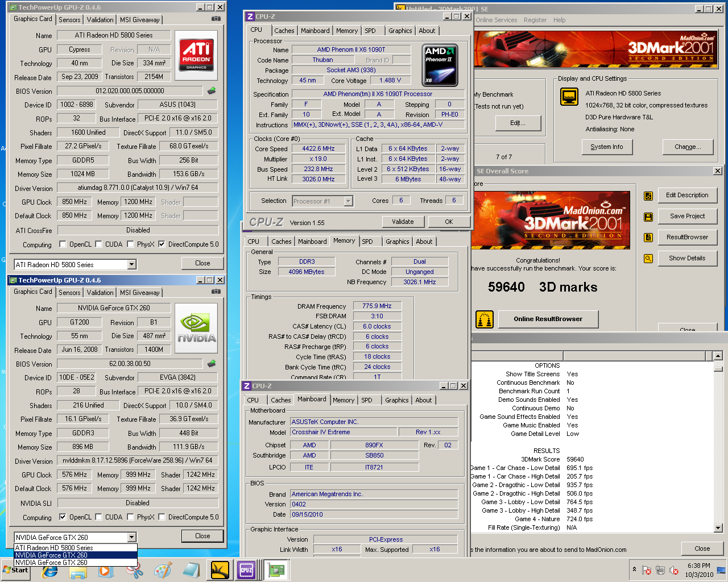Open Windows Explorer folder icon on taskbar

tap(78, 571)
